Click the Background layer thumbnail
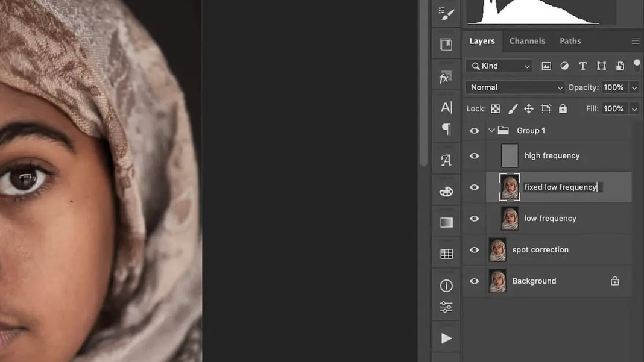Screen dimensions: 644x362 [x=497, y=281]
